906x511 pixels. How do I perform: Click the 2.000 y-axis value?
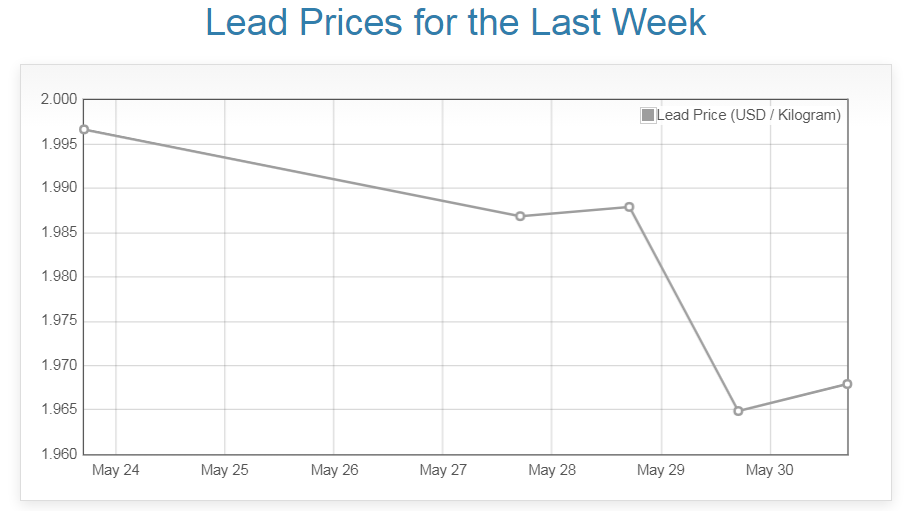coord(58,99)
